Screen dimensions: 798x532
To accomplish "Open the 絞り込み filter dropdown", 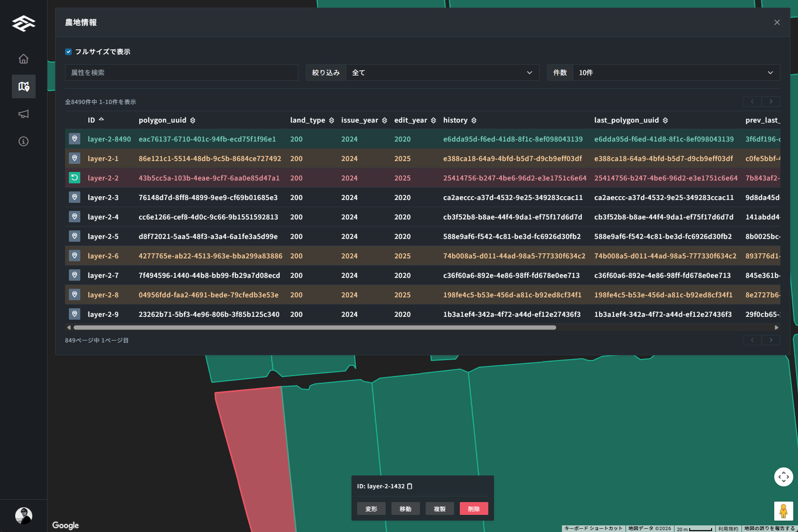I will pos(442,73).
